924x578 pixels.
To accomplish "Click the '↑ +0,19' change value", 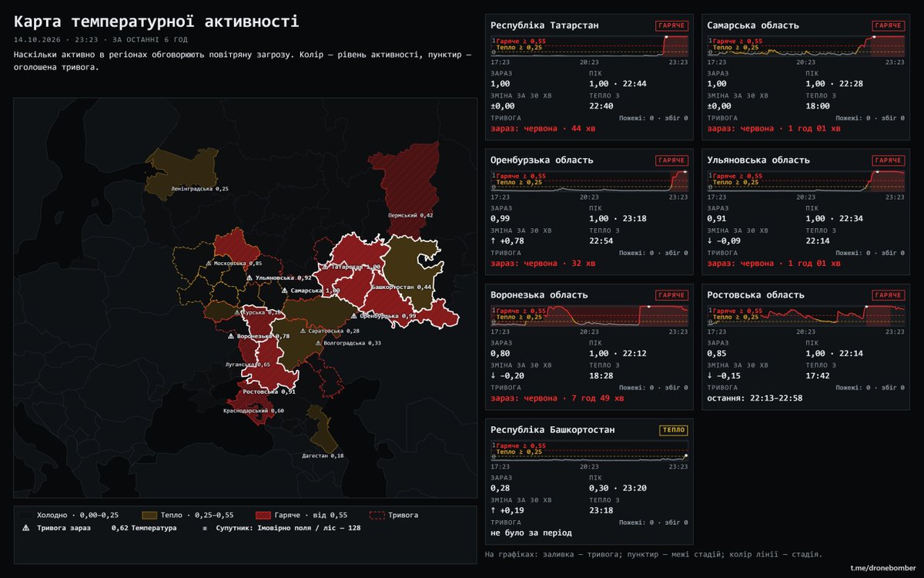I will 507,510.
